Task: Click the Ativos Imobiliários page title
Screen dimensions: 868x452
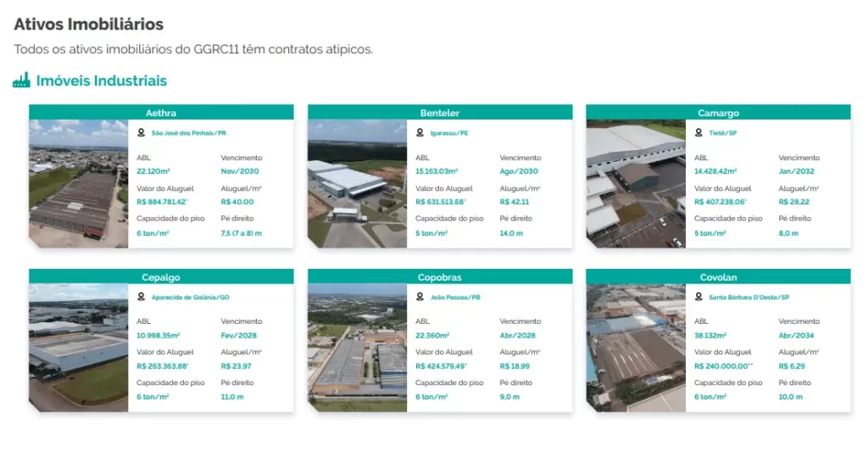Action: click(88, 24)
